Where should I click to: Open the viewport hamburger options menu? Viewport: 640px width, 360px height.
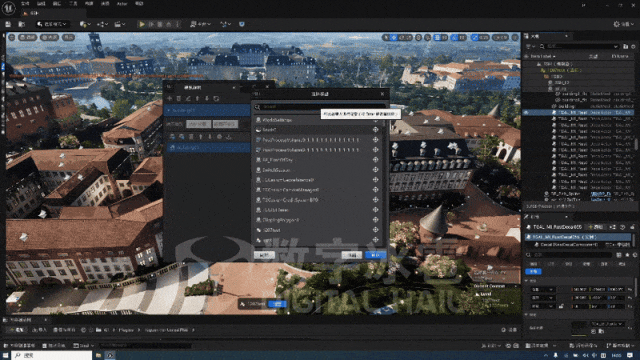pyautogui.click(x=11, y=37)
